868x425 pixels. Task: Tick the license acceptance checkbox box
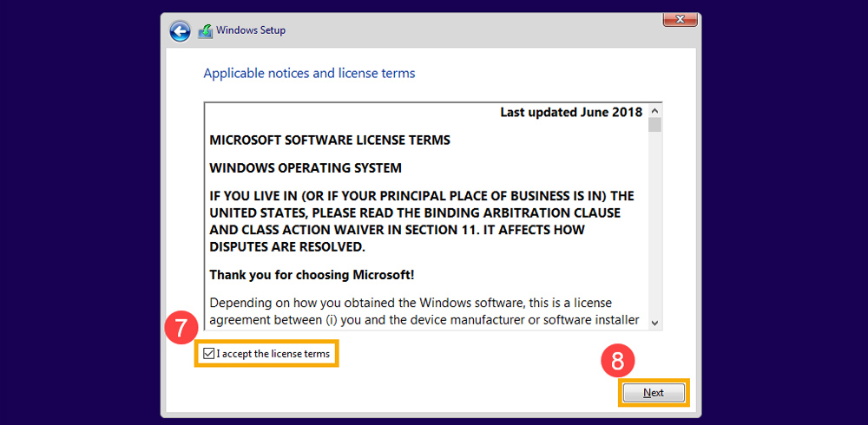[208, 354]
